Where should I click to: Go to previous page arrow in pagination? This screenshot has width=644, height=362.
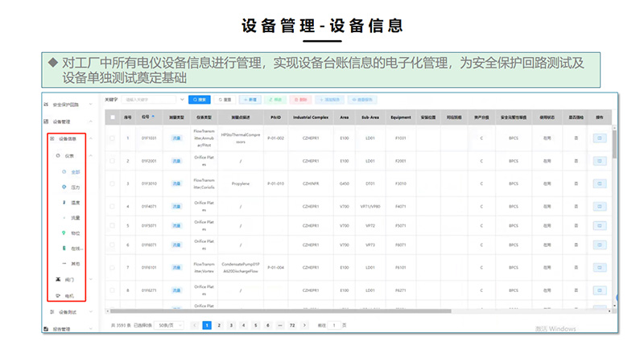(x=195, y=325)
